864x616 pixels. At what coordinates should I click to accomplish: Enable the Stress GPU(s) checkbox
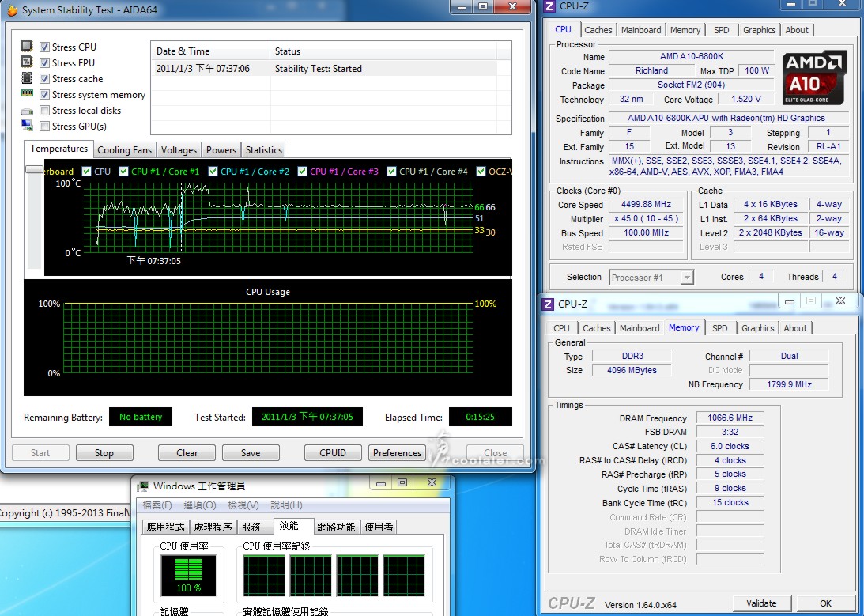[44, 127]
